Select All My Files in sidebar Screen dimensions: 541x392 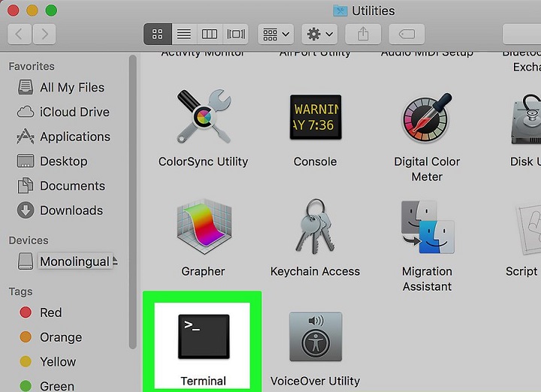click(x=61, y=88)
